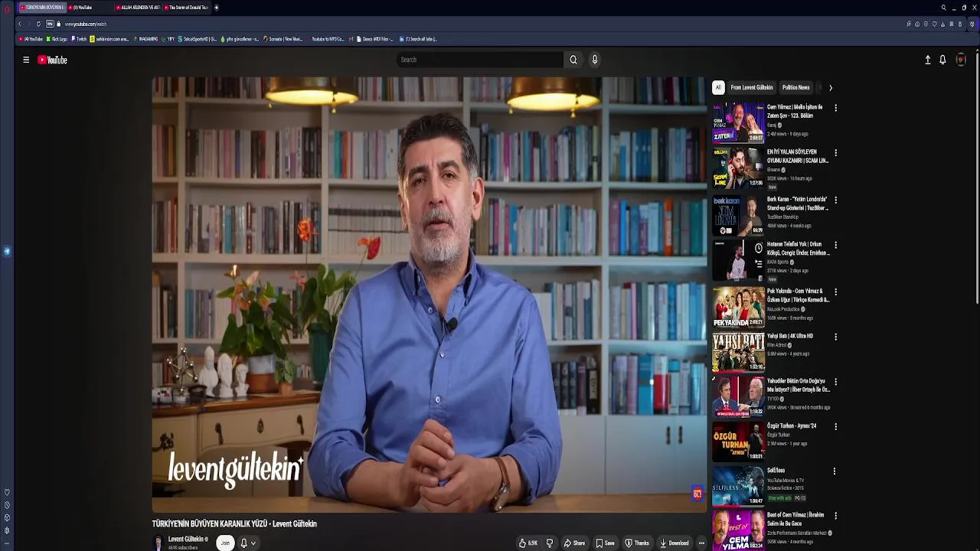Go back in browser history

(x=20, y=24)
